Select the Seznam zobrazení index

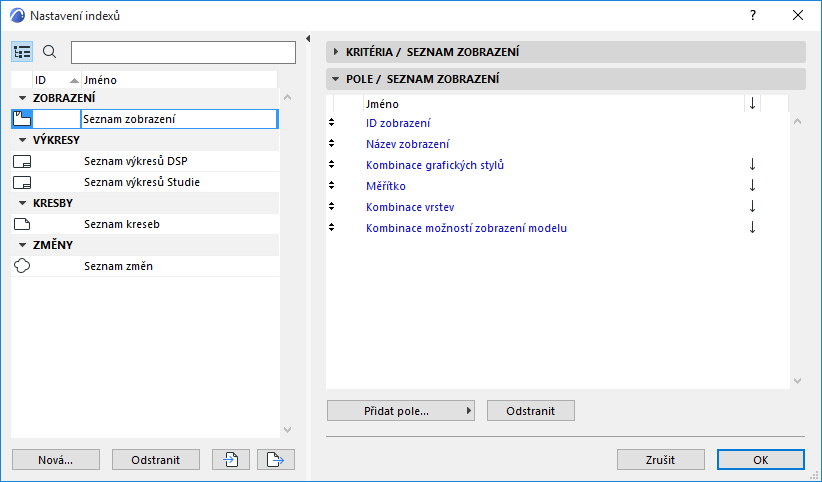point(145,119)
